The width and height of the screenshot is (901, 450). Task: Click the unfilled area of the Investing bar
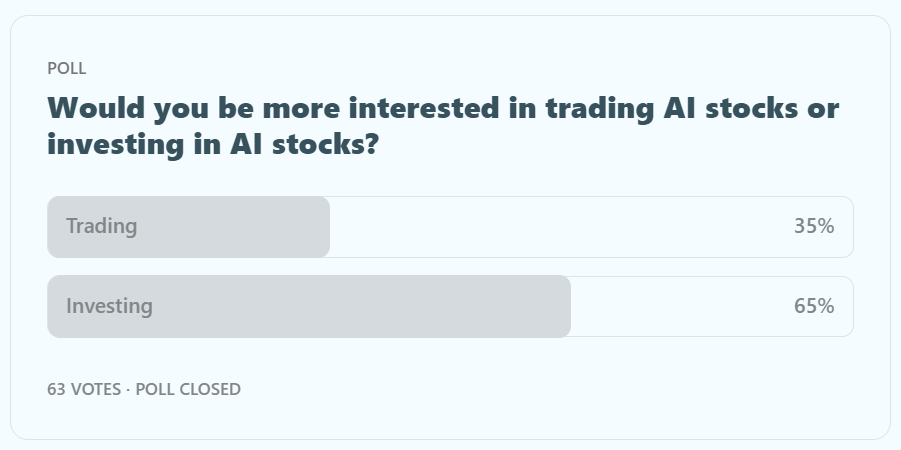680,307
